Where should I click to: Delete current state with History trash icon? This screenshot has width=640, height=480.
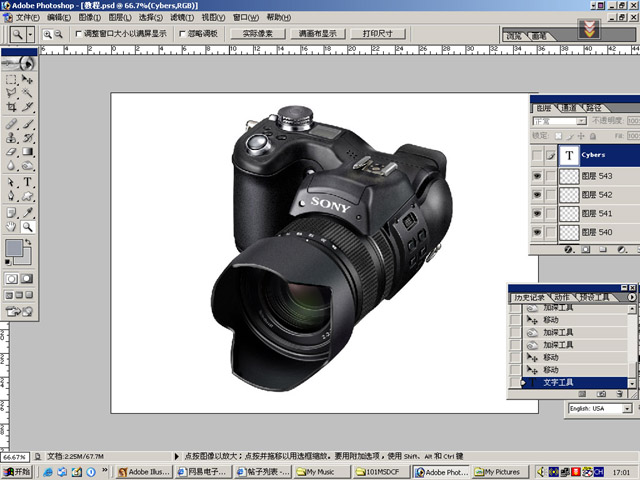[620, 394]
